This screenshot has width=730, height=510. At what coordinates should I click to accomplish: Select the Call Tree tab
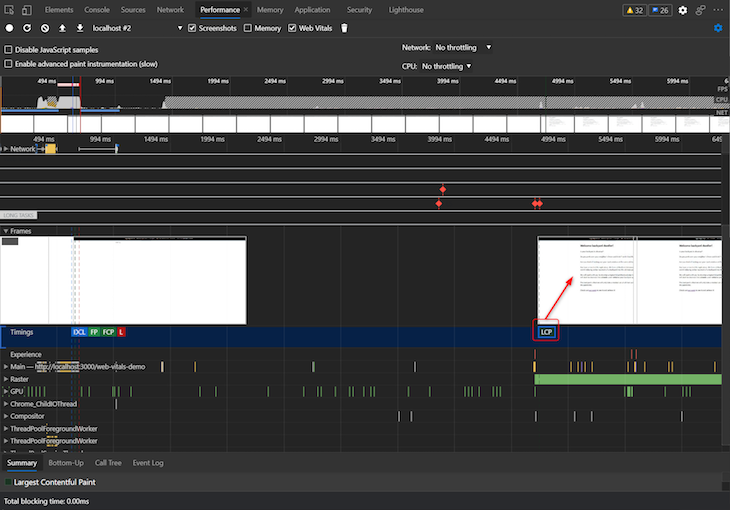pyautogui.click(x=108, y=463)
